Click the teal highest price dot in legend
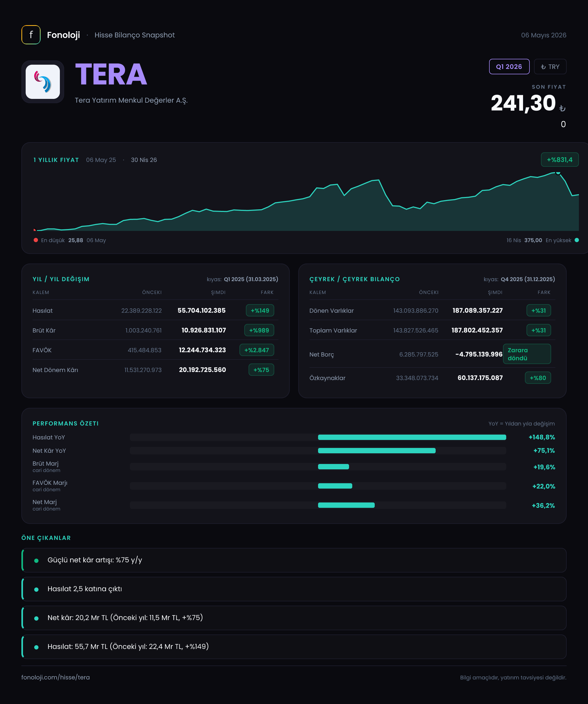Image resolution: width=588 pixels, height=704 pixels. (577, 240)
